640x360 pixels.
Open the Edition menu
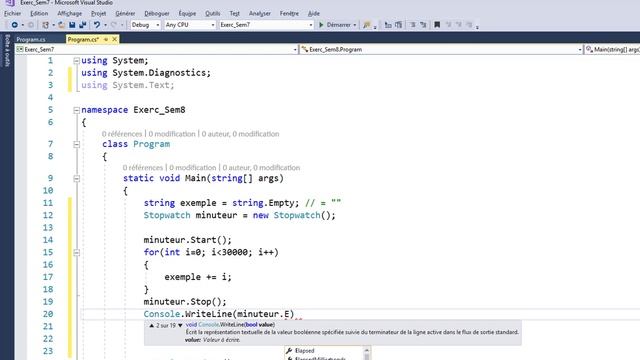(x=39, y=13)
